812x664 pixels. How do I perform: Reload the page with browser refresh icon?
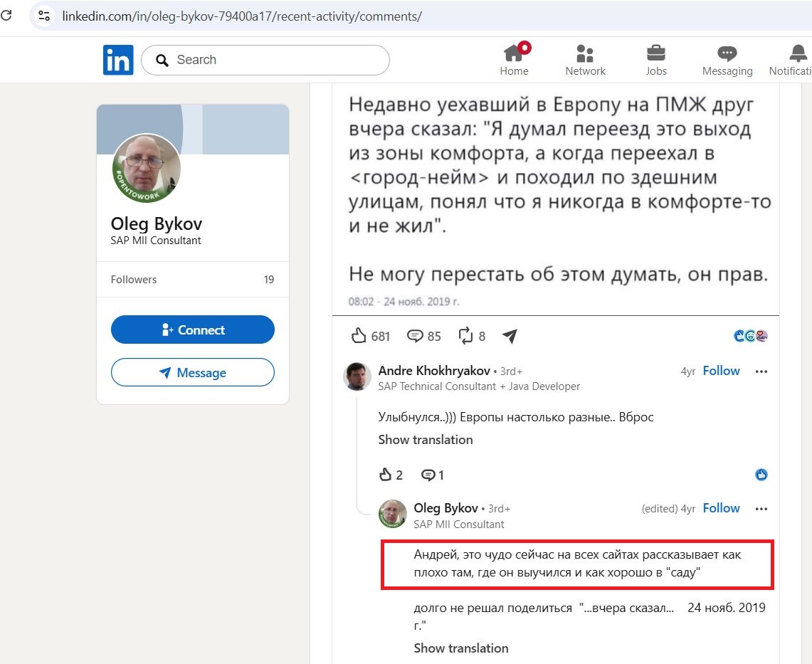tap(6, 16)
